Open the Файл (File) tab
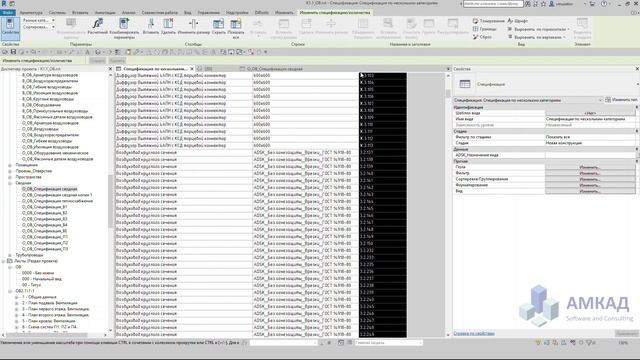The image size is (640, 360). (8, 13)
